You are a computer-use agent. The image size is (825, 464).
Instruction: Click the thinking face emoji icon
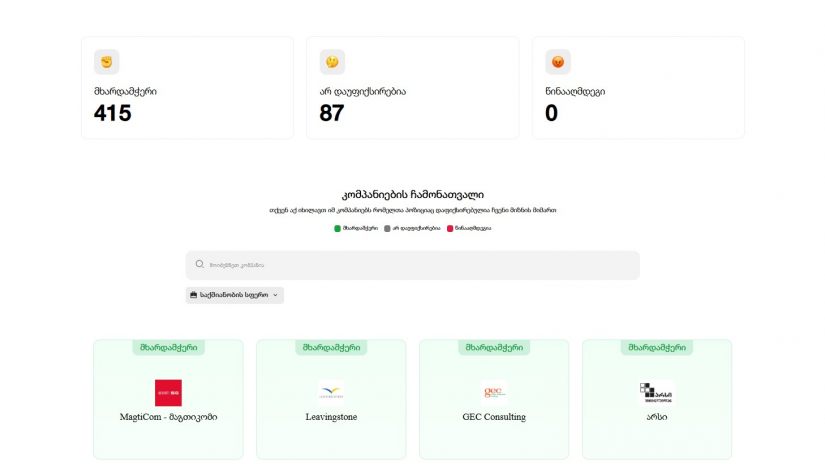point(332,62)
